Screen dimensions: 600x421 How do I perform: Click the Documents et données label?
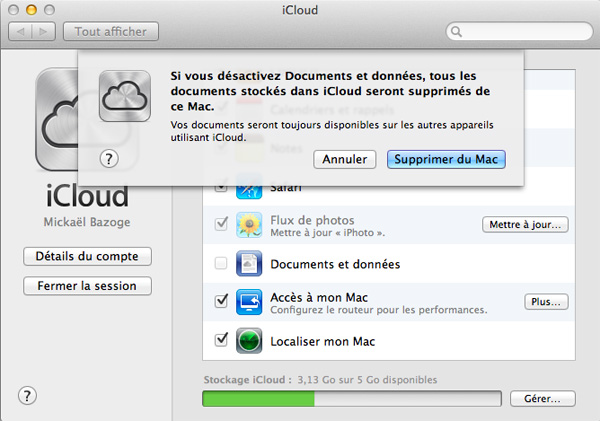[335, 264]
